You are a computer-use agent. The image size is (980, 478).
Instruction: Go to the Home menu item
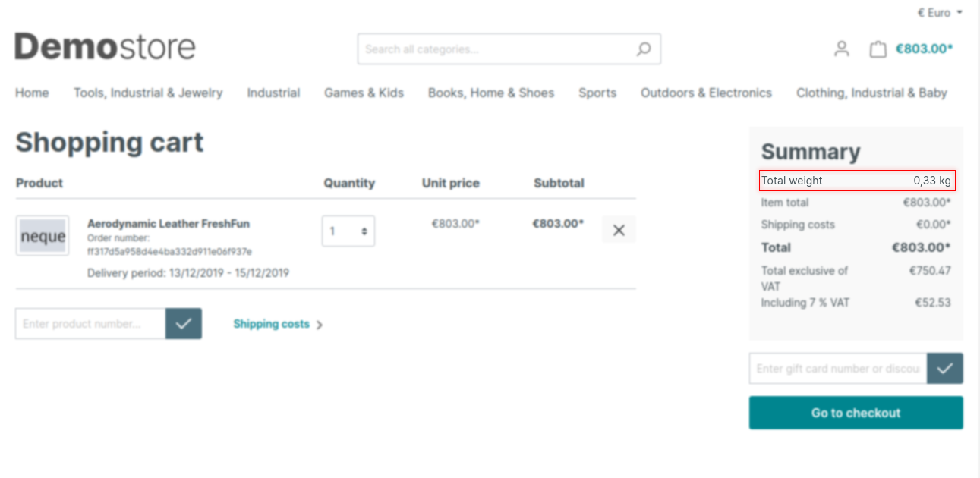tap(32, 93)
